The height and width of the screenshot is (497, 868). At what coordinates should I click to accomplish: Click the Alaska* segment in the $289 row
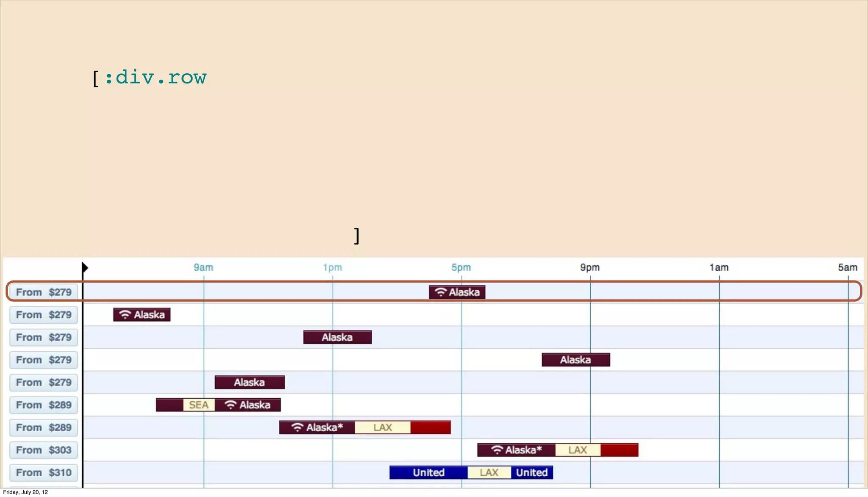pos(317,428)
